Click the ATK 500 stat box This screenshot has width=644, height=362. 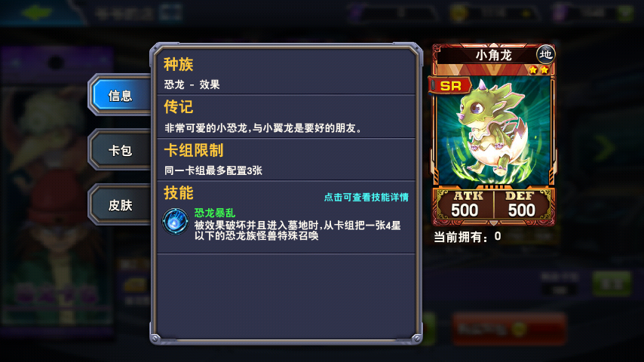tap(465, 204)
